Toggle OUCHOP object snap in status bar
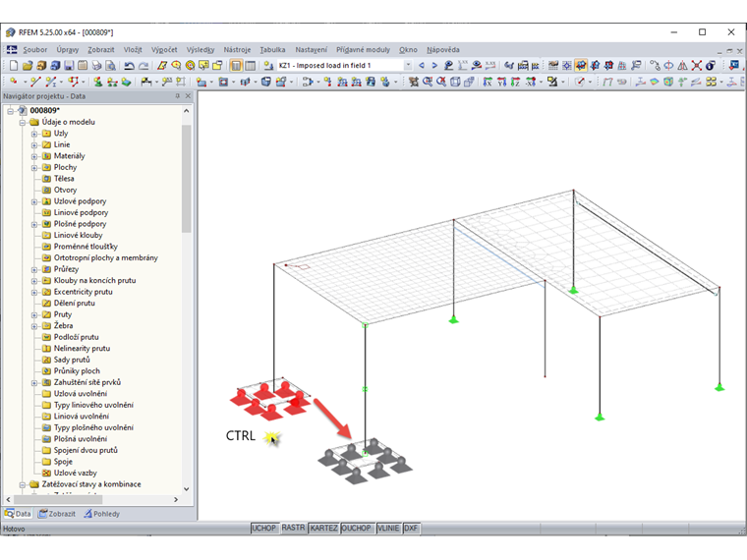 356,529
